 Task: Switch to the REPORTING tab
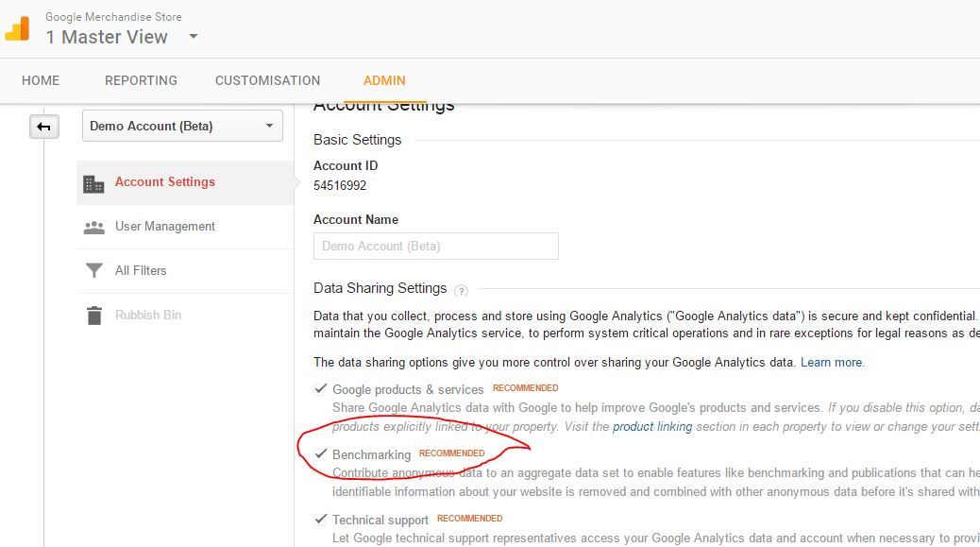(142, 80)
